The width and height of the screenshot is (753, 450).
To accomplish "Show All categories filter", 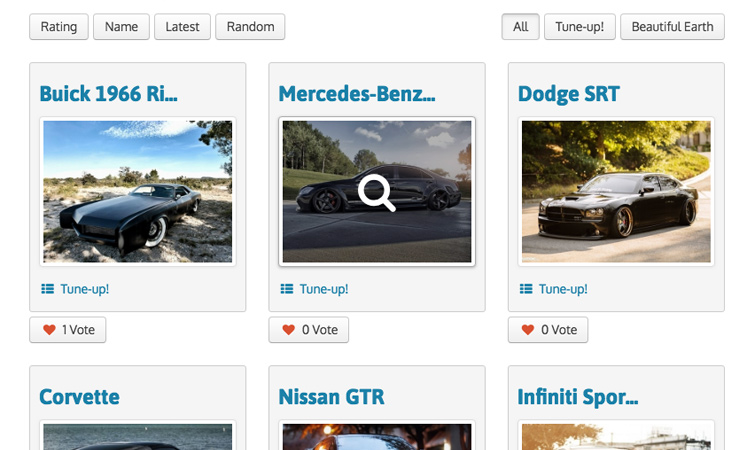I will 521,26.
